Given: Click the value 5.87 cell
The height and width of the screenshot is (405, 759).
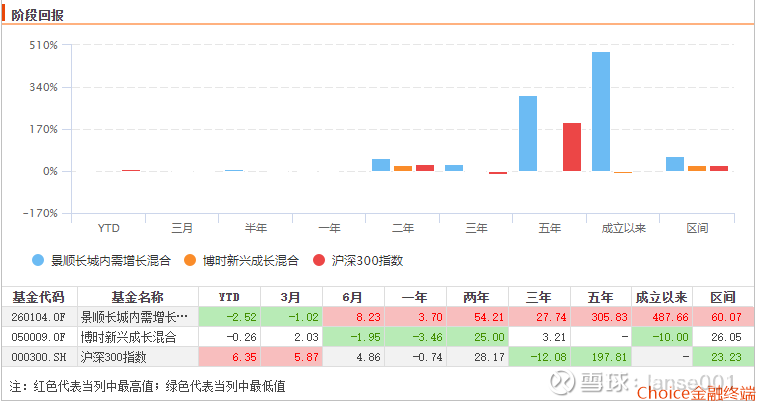Looking at the screenshot, I should click(291, 357).
